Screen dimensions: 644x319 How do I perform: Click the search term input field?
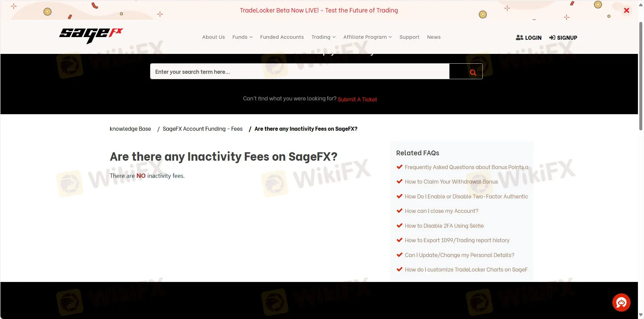coord(300,71)
